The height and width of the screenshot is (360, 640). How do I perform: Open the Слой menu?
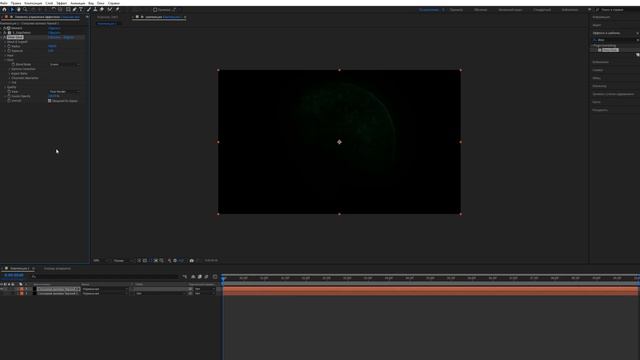pos(49,3)
